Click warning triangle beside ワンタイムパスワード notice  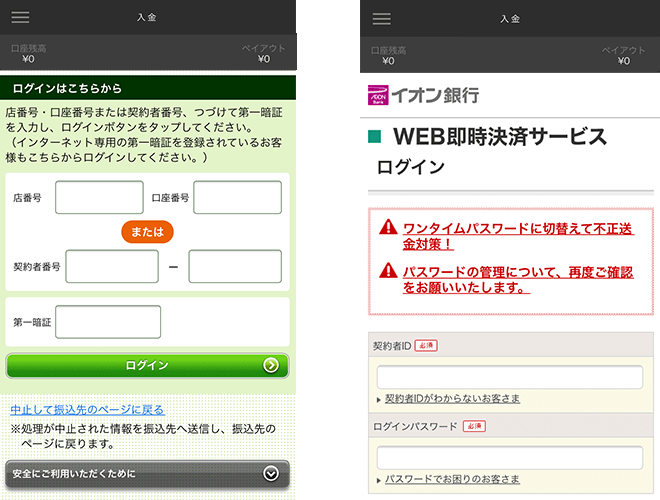[x=388, y=227]
